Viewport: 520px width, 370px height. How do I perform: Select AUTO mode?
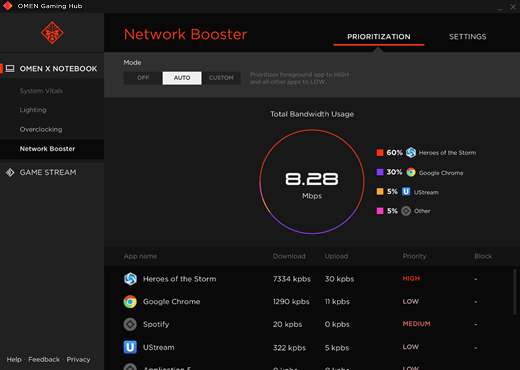coord(182,78)
